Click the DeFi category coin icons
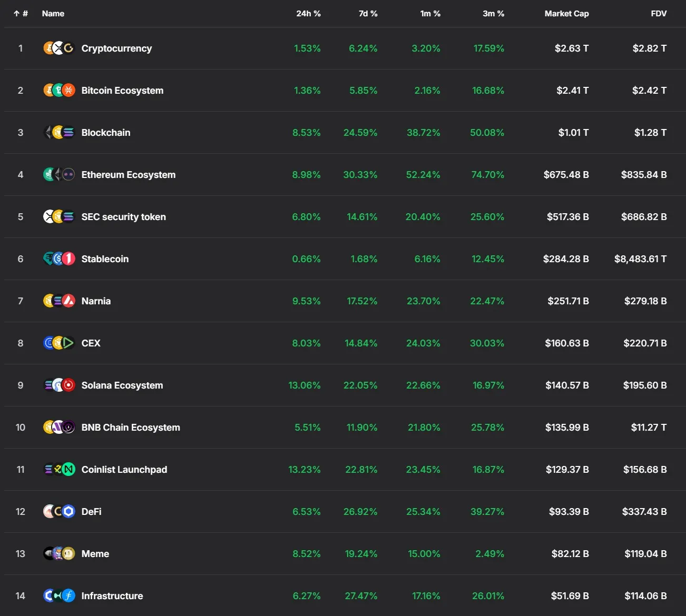Viewport: 686px width, 616px height. [x=58, y=512]
